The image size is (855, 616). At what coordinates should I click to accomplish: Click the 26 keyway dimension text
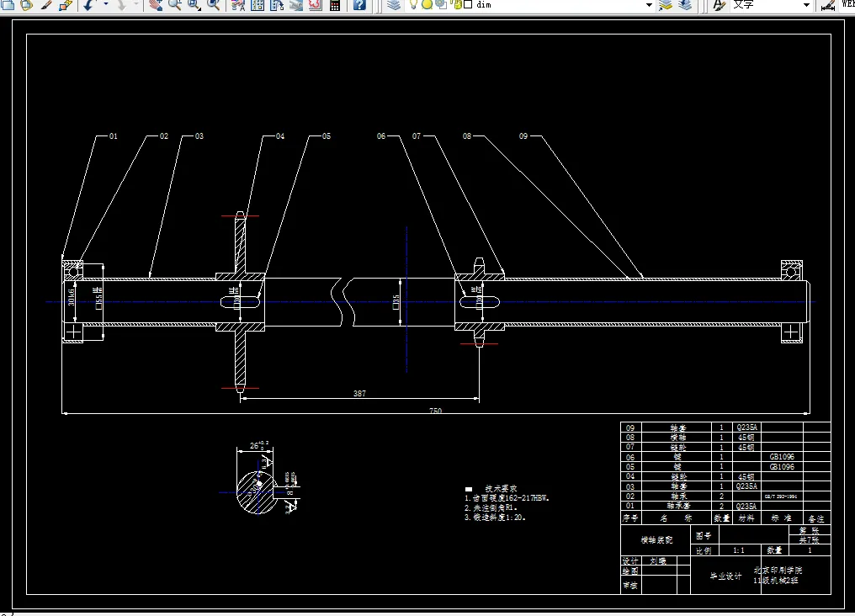tap(254, 445)
